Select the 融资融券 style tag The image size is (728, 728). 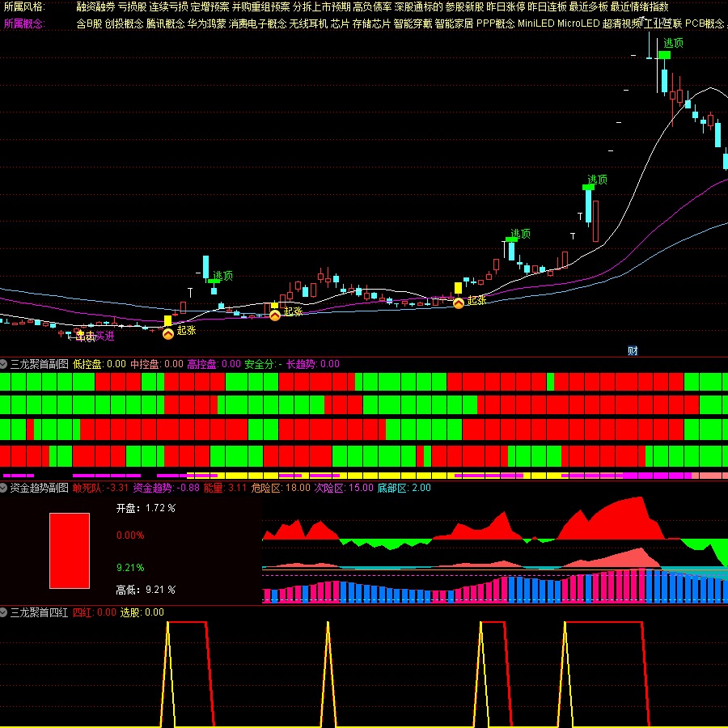coord(95,6)
